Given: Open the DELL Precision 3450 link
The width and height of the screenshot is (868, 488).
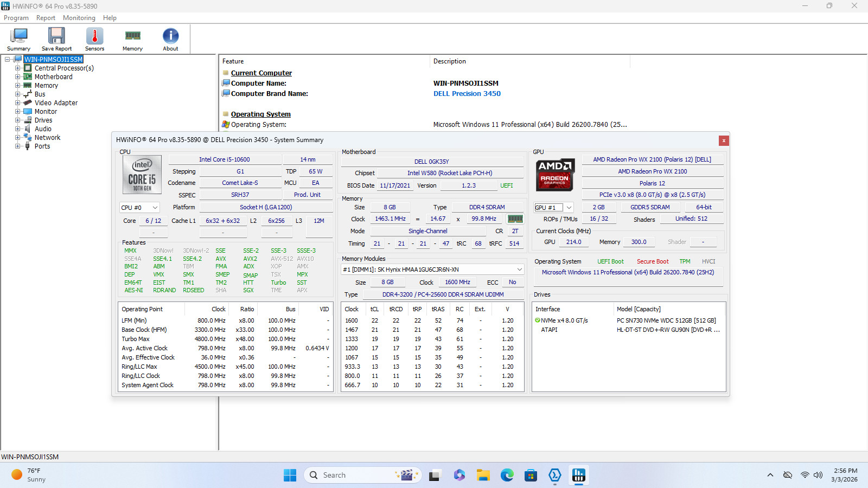Looking at the screenshot, I should [467, 94].
